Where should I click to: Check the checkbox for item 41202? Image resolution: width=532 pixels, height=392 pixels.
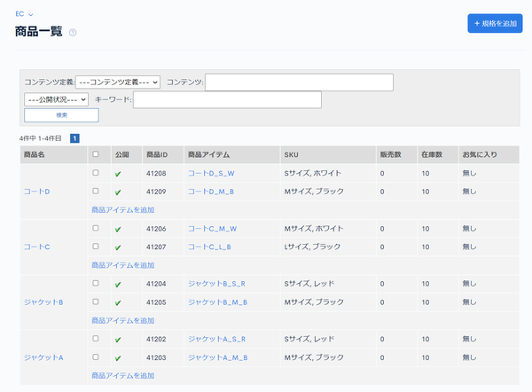pyautogui.click(x=96, y=339)
